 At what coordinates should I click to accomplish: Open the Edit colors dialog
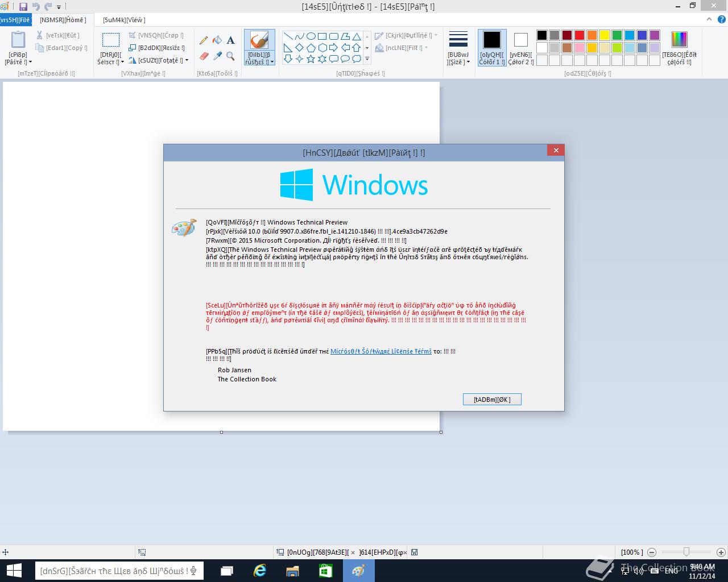tap(679, 48)
